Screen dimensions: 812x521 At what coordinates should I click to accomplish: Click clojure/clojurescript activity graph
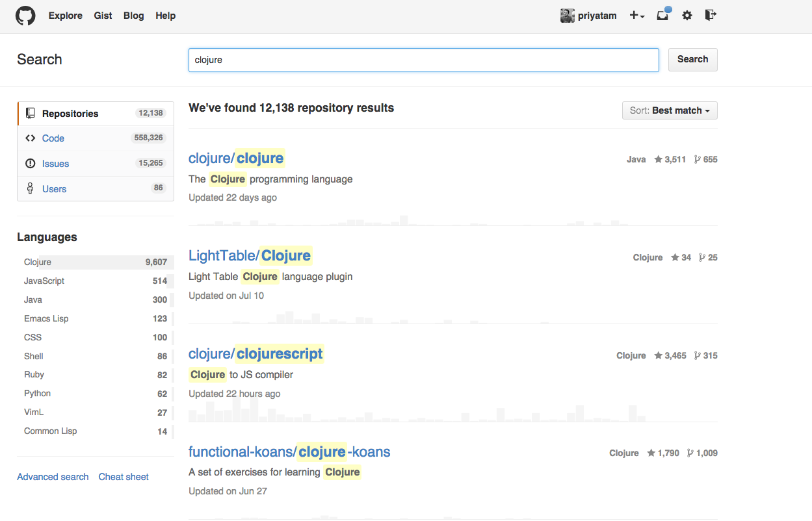[x=453, y=411]
